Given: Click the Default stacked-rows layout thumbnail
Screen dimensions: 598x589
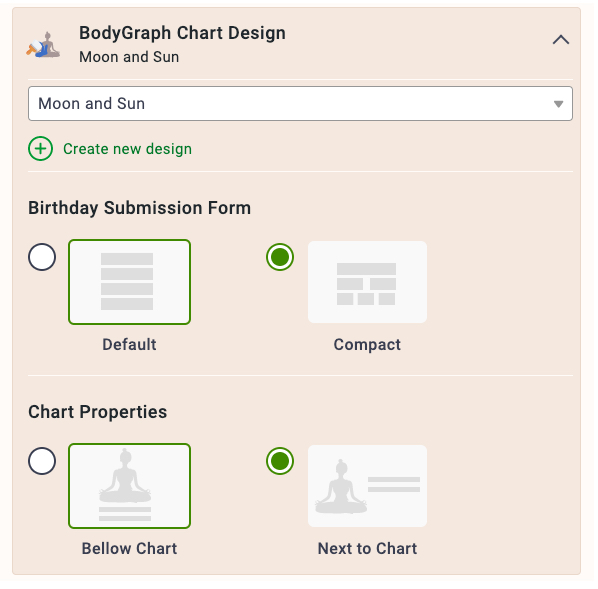Looking at the screenshot, I should point(130,282).
